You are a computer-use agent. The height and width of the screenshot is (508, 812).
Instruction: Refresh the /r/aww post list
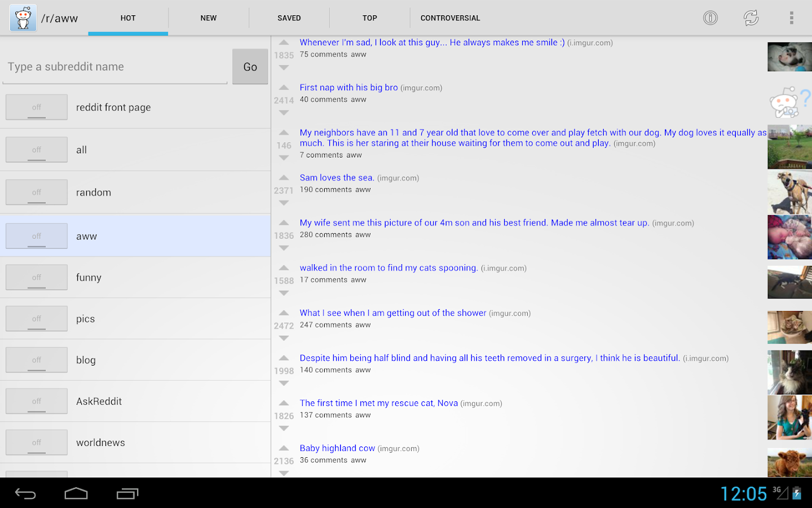pos(751,17)
